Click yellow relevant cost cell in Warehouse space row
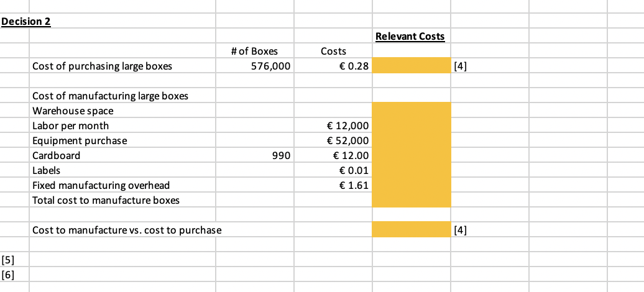Screen dimensions: 644x292 [x=411, y=111]
